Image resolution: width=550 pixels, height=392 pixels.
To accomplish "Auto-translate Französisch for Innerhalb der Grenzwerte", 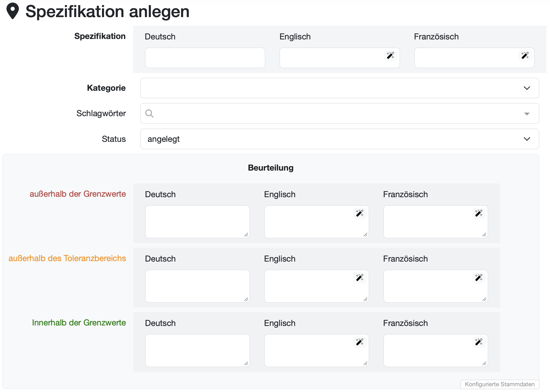I will [x=478, y=342].
